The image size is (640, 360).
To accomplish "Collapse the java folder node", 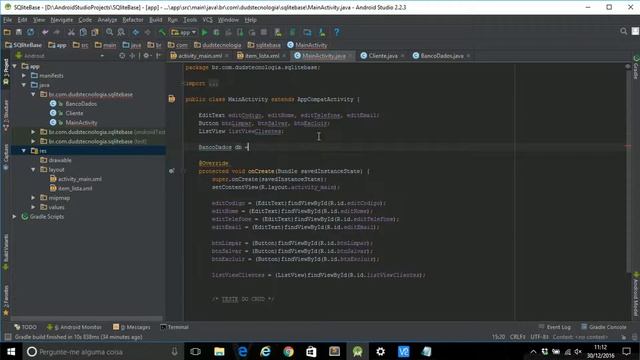I will tap(24, 85).
